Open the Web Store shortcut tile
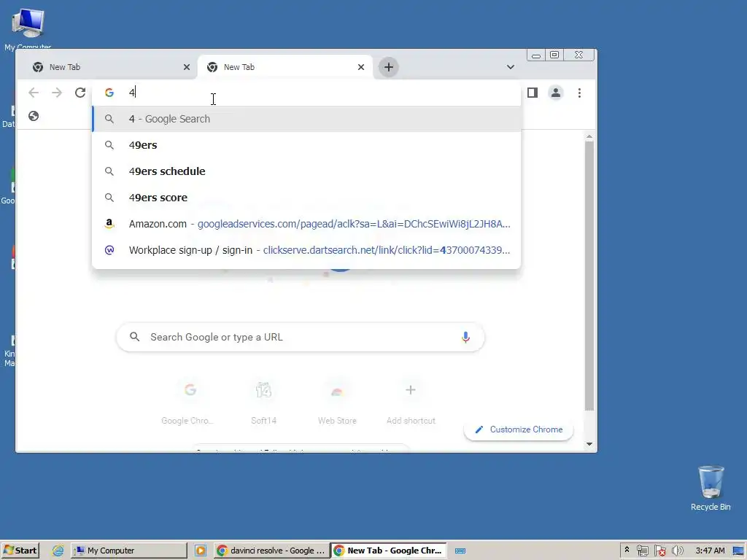The width and height of the screenshot is (747, 560). click(337, 401)
